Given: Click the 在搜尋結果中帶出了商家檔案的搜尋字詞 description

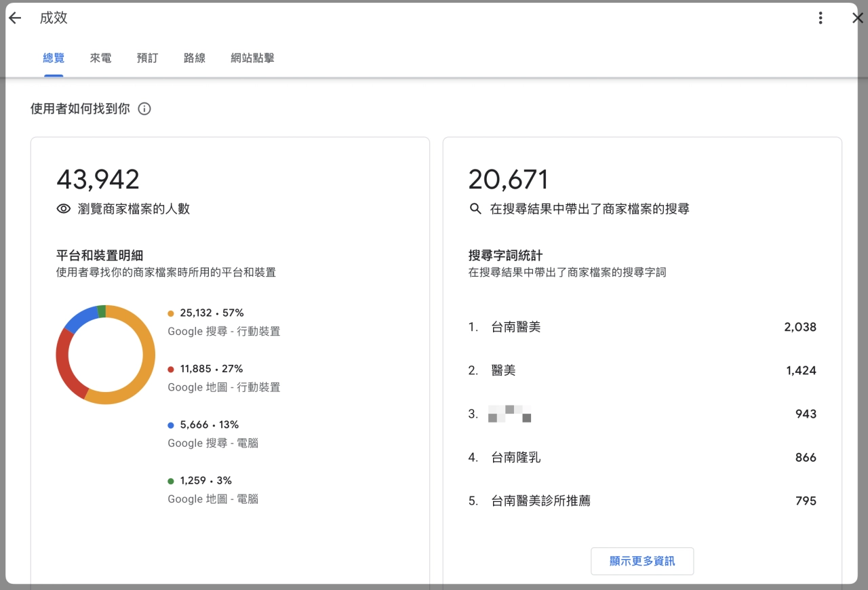Looking at the screenshot, I should click(568, 273).
